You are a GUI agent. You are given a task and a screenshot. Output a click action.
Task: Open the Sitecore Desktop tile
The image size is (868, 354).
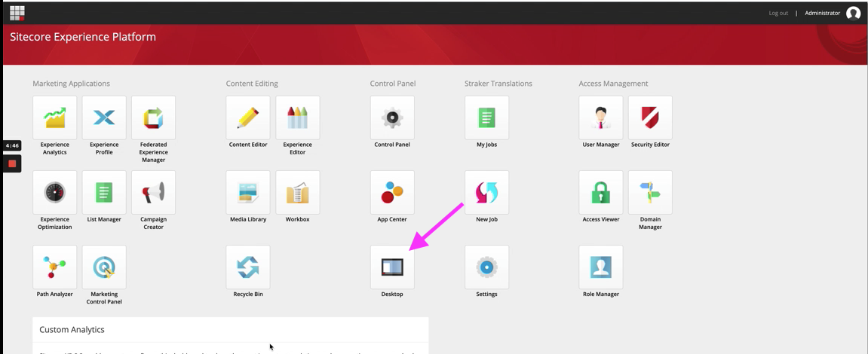pos(392,267)
